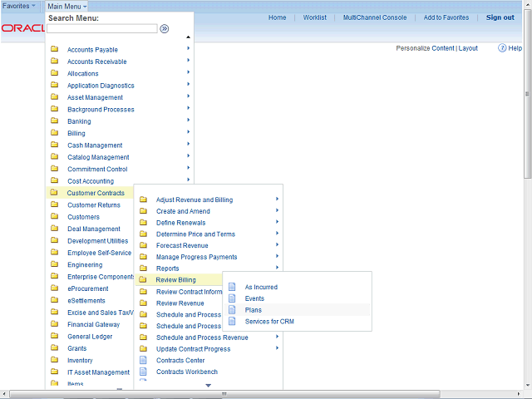Go to the Home link
This screenshot has width=532, height=399.
(x=277, y=17)
